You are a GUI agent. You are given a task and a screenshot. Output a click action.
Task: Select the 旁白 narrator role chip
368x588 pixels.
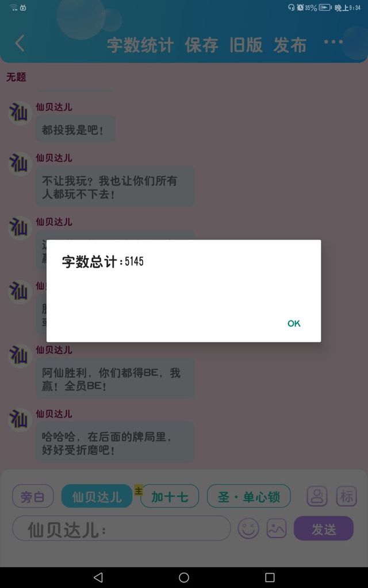click(x=33, y=497)
